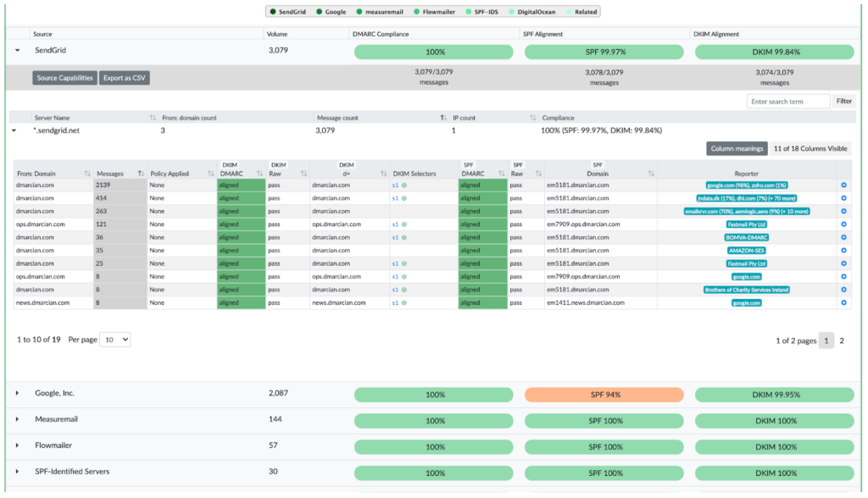This screenshot has height=498, width=868.
Task: Click the plus icon on the 121-message row
Action: [x=843, y=224]
